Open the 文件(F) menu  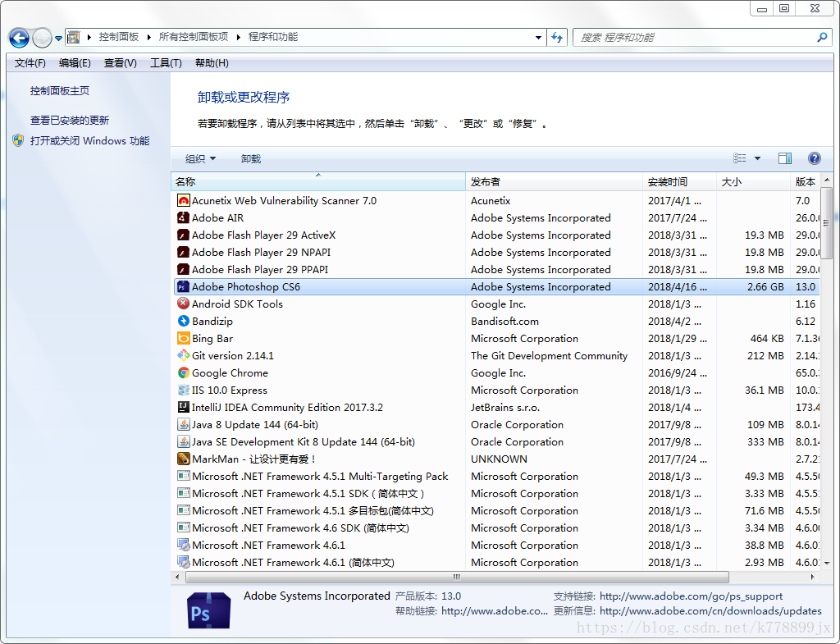pyautogui.click(x=30, y=63)
